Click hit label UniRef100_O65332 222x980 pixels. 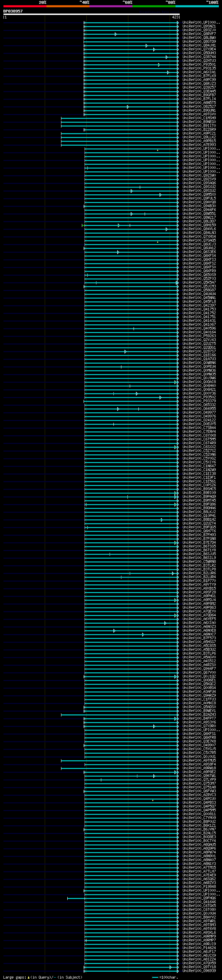199,405
